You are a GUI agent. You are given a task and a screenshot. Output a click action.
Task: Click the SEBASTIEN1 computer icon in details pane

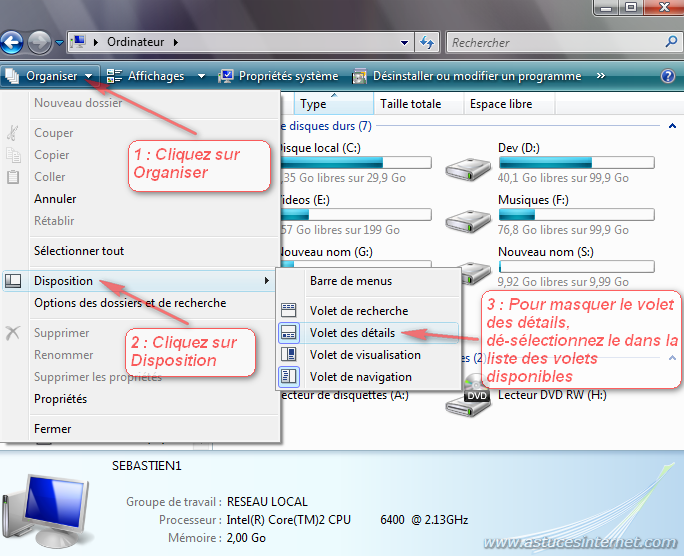click(x=46, y=510)
